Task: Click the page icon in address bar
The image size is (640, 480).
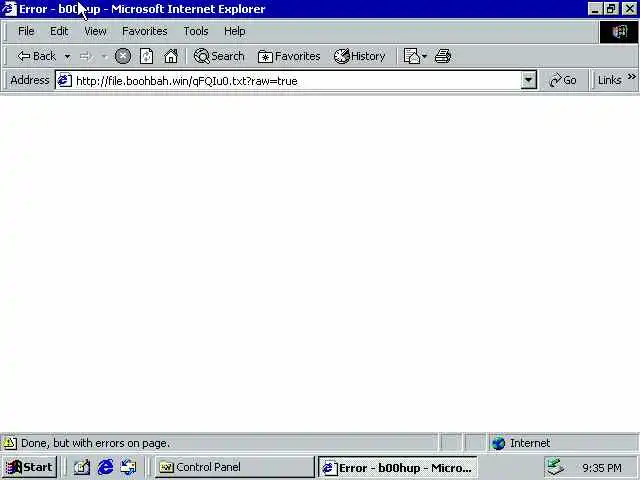Action: point(64,80)
